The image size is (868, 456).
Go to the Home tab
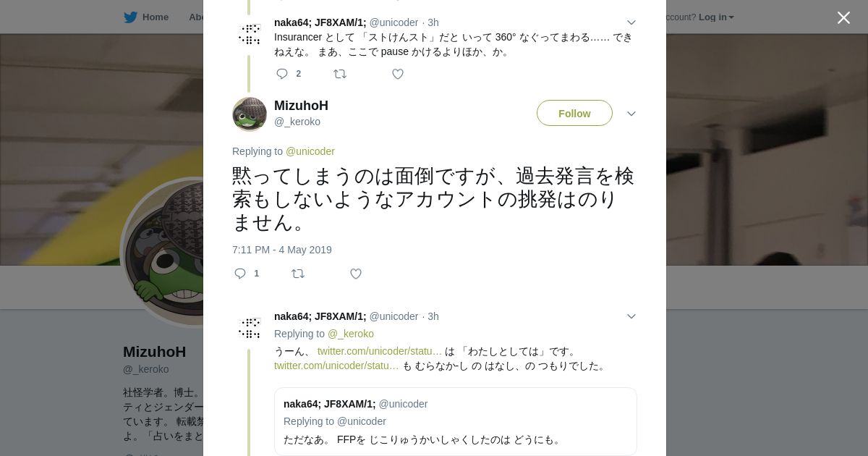[155, 17]
